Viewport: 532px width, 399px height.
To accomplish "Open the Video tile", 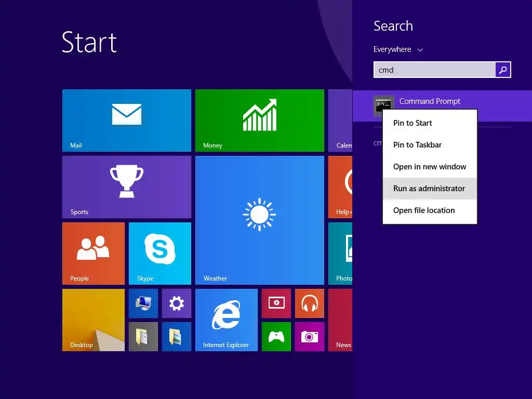I will 276,303.
